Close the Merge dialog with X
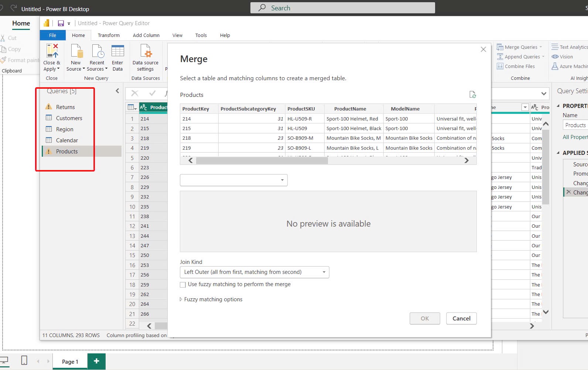 (x=483, y=49)
